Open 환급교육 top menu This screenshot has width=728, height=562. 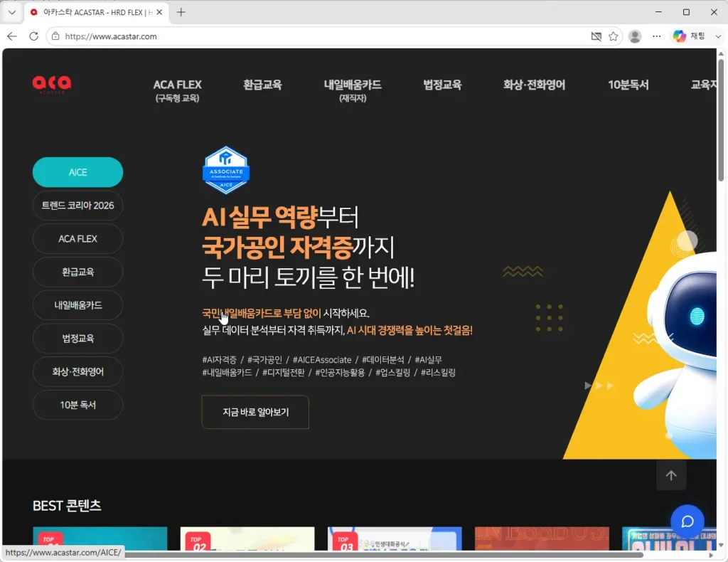pos(263,85)
